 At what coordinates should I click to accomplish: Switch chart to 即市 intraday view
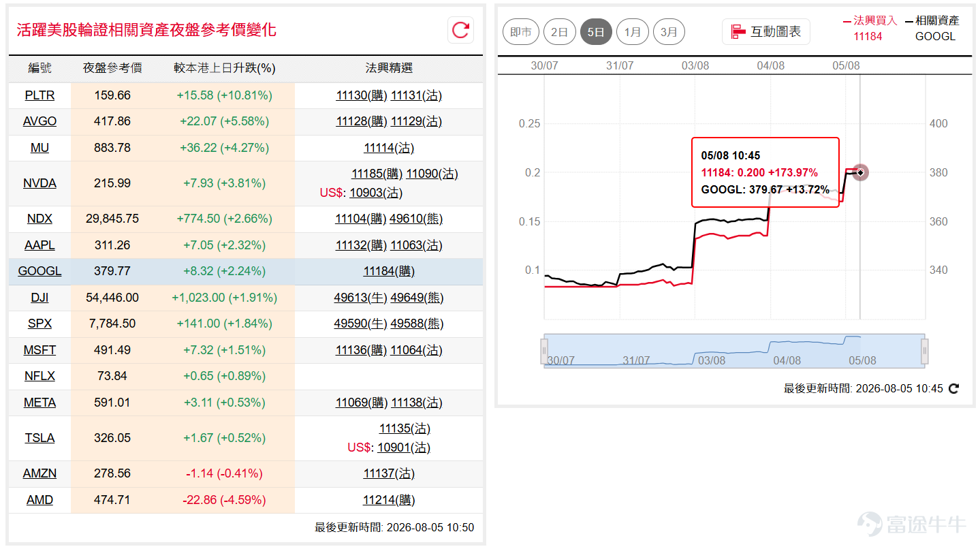(x=521, y=32)
